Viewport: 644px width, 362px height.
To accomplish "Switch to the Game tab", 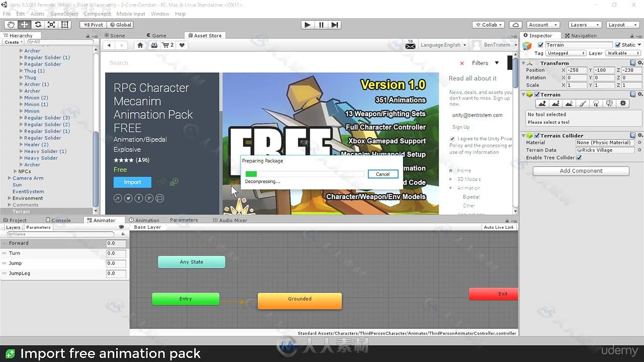I will coord(156,36).
